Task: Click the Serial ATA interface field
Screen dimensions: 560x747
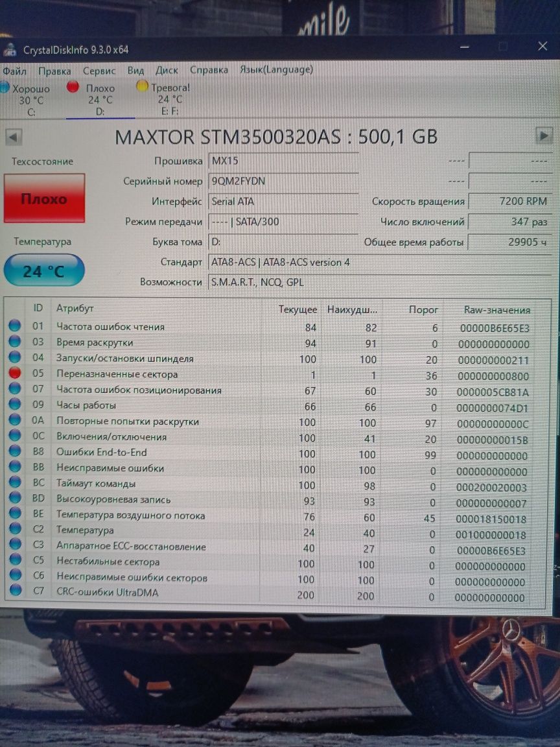Action: 283,202
